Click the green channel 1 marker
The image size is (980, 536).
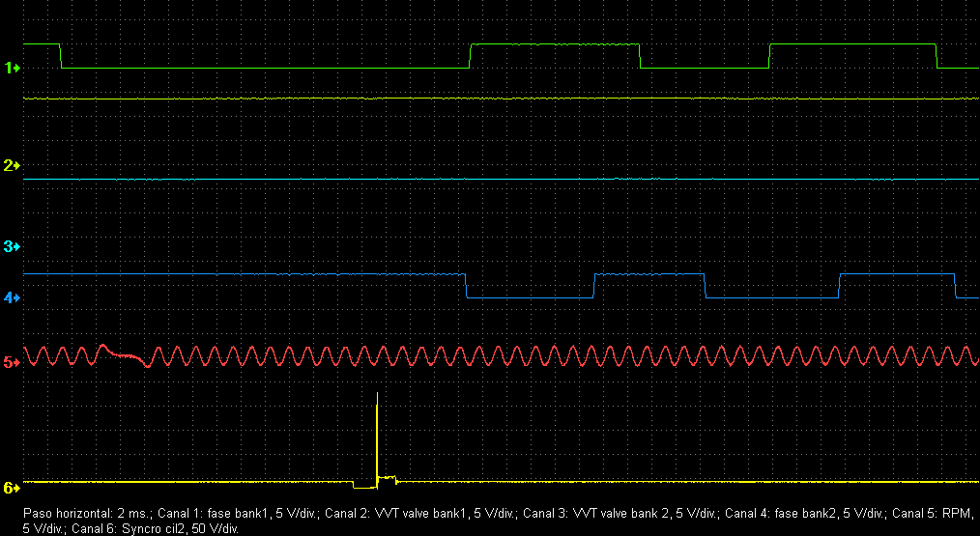point(12,68)
